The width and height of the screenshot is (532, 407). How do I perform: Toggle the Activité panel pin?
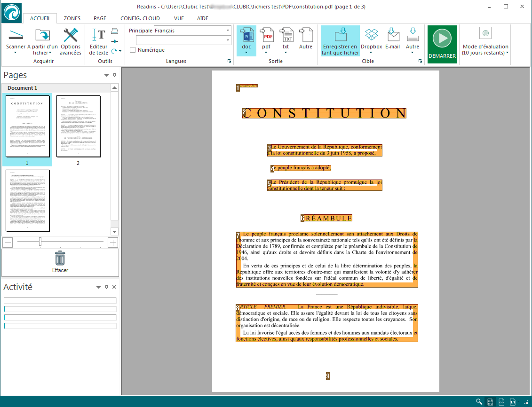106,287
